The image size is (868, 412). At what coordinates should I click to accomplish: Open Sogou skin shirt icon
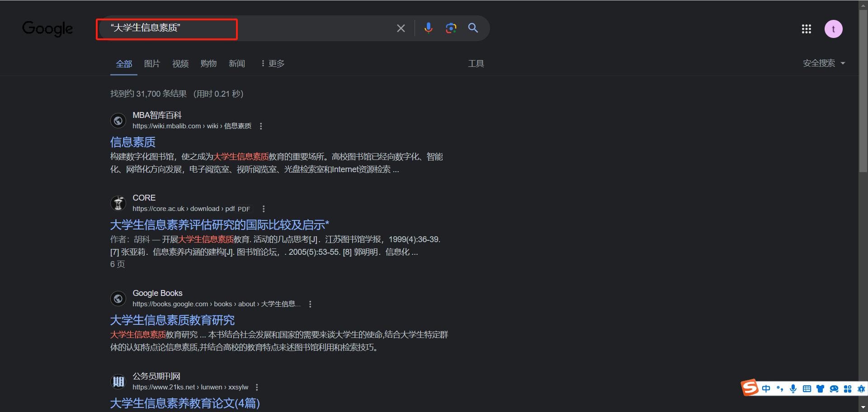[x=820, y=389]
